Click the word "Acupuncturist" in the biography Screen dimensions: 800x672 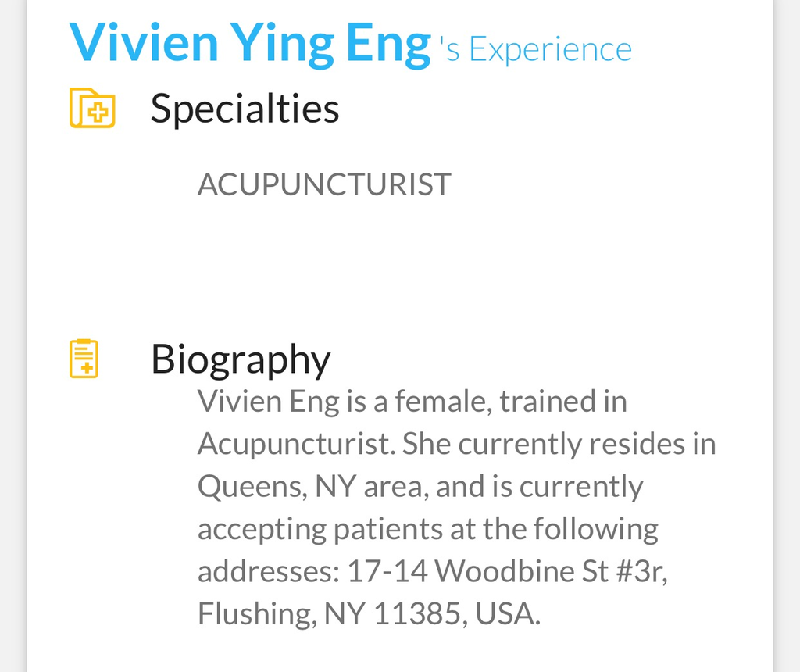click(295, 444)
